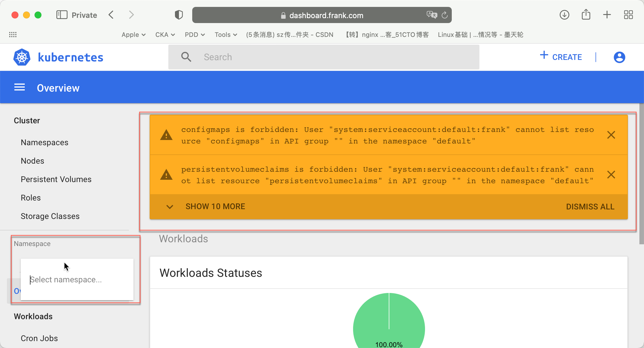This screenshot has height=348, width=644.
Task: Open Persistent Volumes in sidebar
Action: point(56,179)
